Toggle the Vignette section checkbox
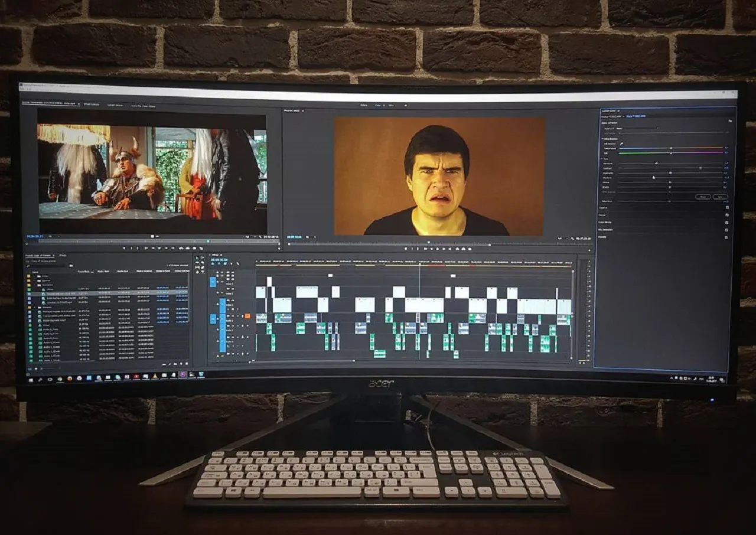Screen dimensions: 756x535 726,237
